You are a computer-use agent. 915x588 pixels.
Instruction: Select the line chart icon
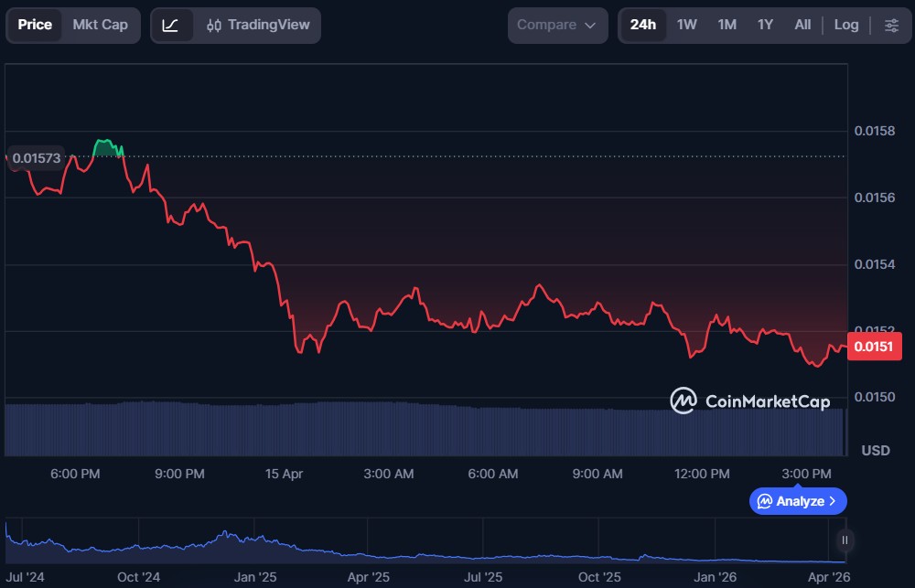pos(170,25)
